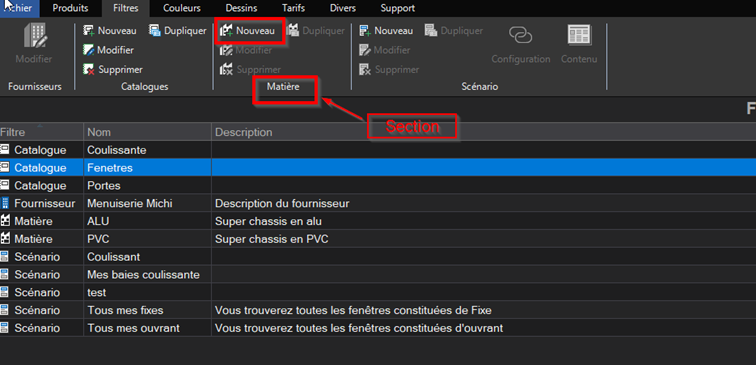The width and height of the screenshot is (756, 365).
Task: Select the Fournisseur building icon row
Action: 5,203
